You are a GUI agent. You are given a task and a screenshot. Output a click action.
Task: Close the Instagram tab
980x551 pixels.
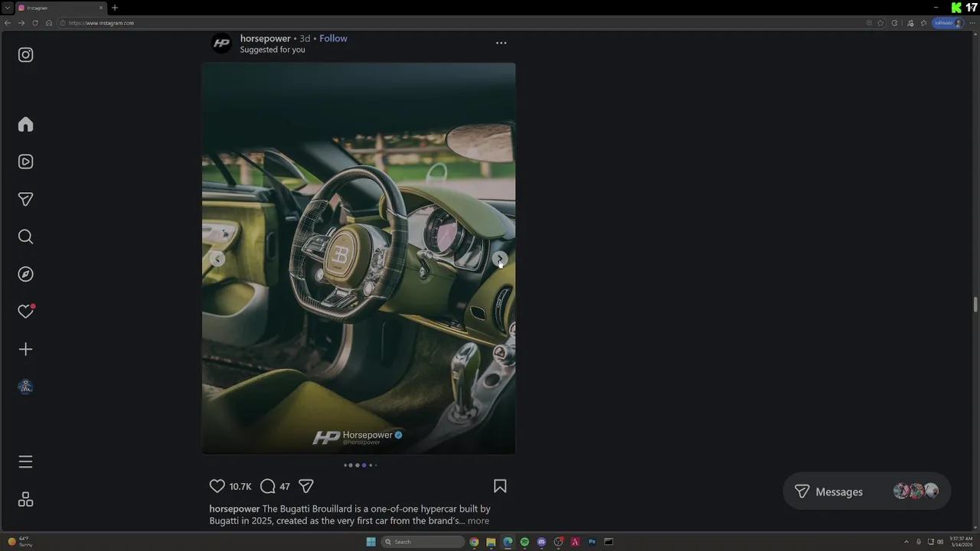pos(100,8)
